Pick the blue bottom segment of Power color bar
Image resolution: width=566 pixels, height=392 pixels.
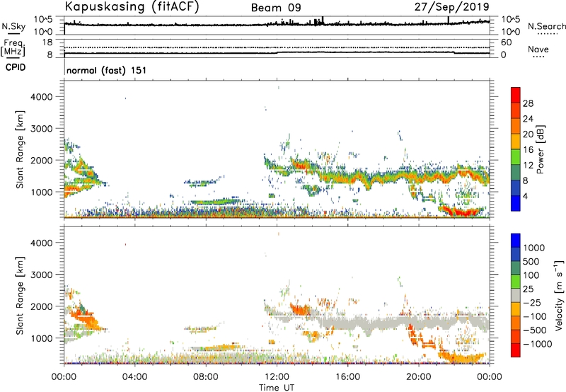click(516, 203)
